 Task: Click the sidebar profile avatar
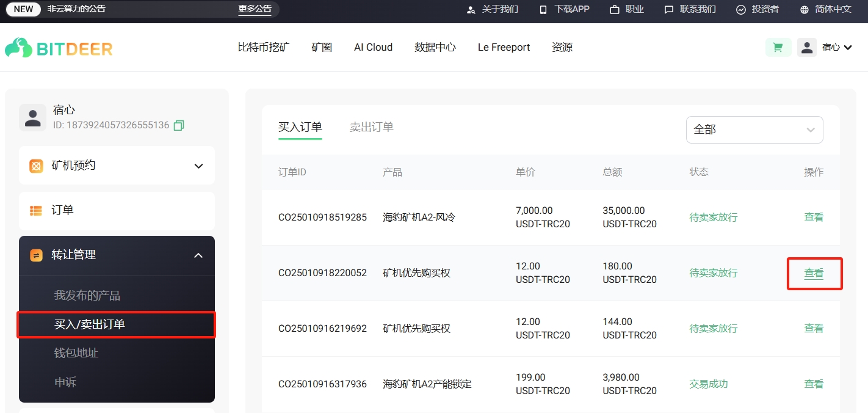point(32,117)
